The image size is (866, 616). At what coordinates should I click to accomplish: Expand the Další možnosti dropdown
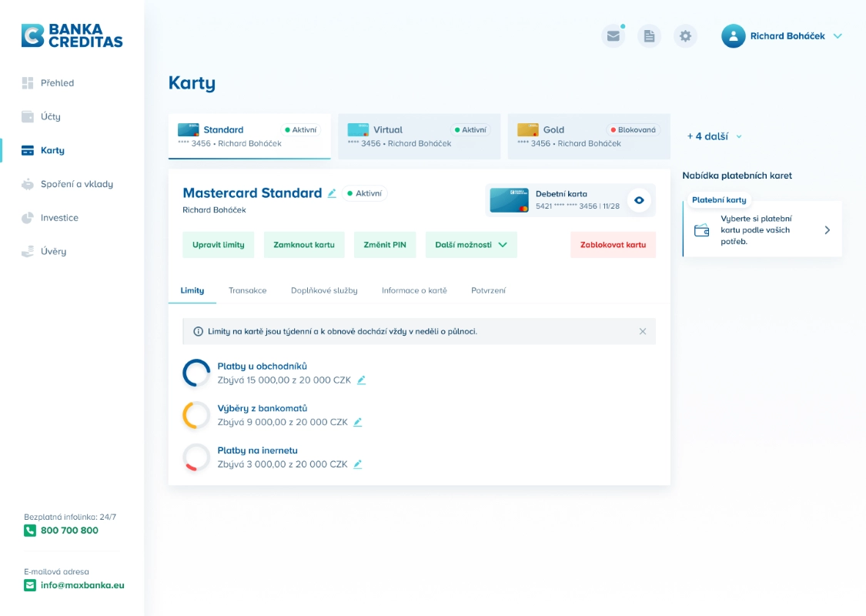[x=471, y=245]
